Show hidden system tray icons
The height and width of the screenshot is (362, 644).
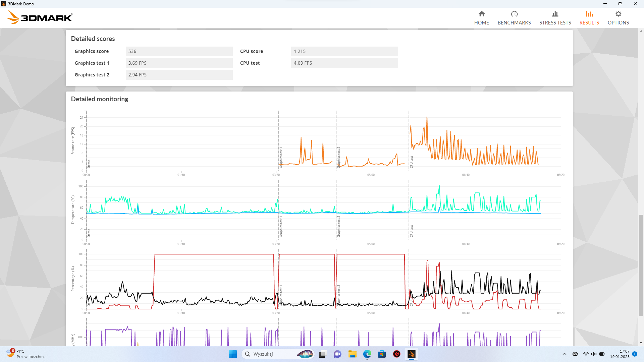pyautogui.click(x=565, y=354)
